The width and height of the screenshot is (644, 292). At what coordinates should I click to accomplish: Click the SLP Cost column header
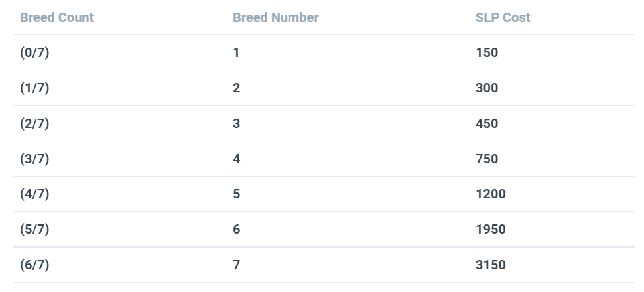click(503, 17)
